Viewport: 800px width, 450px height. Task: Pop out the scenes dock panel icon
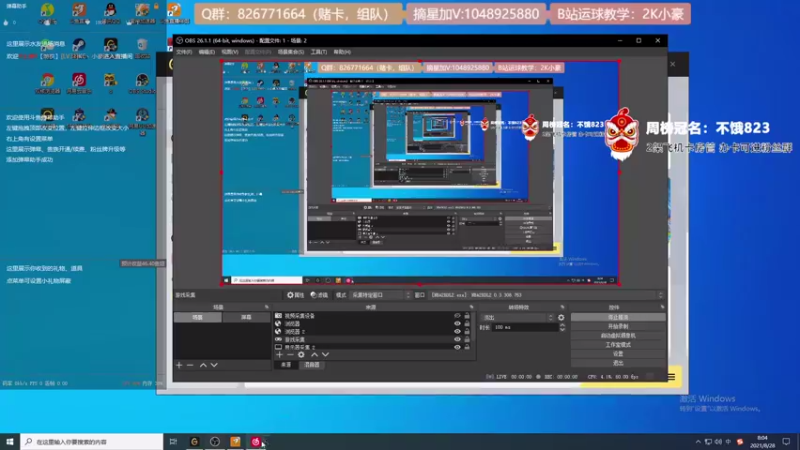tap(266, 307)
